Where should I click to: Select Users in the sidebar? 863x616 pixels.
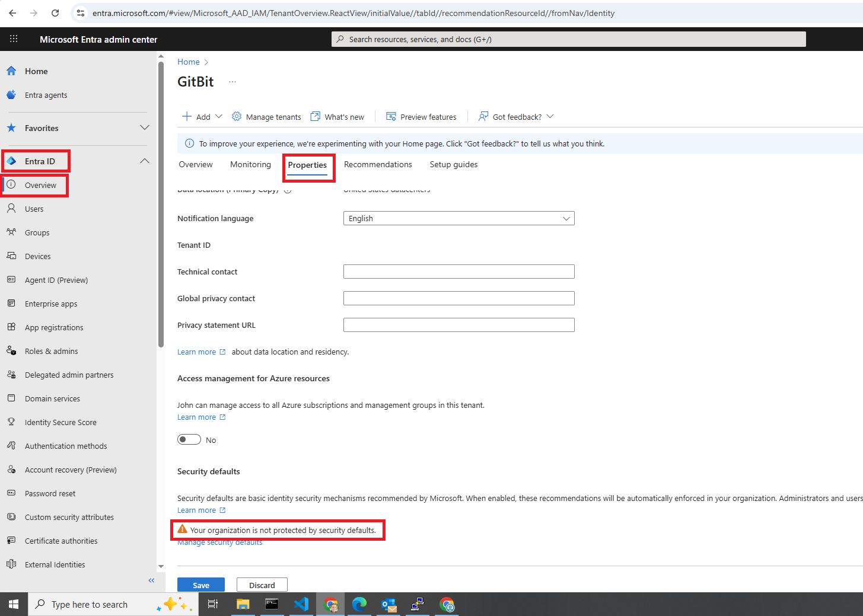(34, 208)
